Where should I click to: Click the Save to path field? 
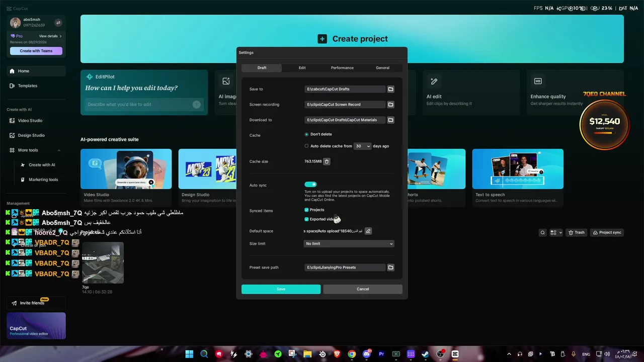pyautogui.click(x=345, y=89)
